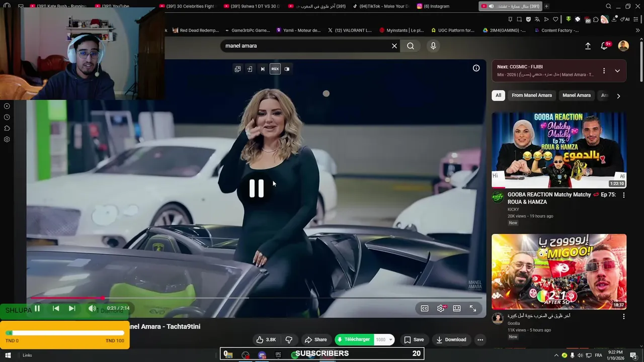
Task: Click the green Télécharger button
Action: click(354, 339)
